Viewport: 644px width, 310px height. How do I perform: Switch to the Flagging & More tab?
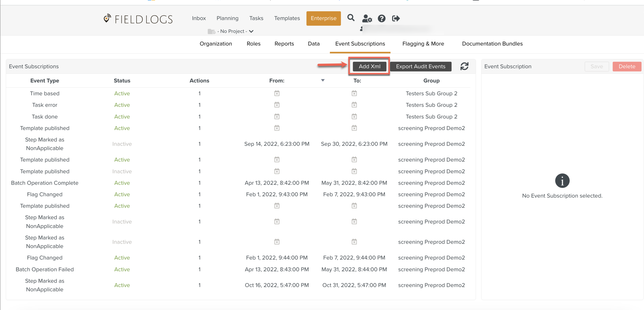pyautogui.click(x=423, y=44)
